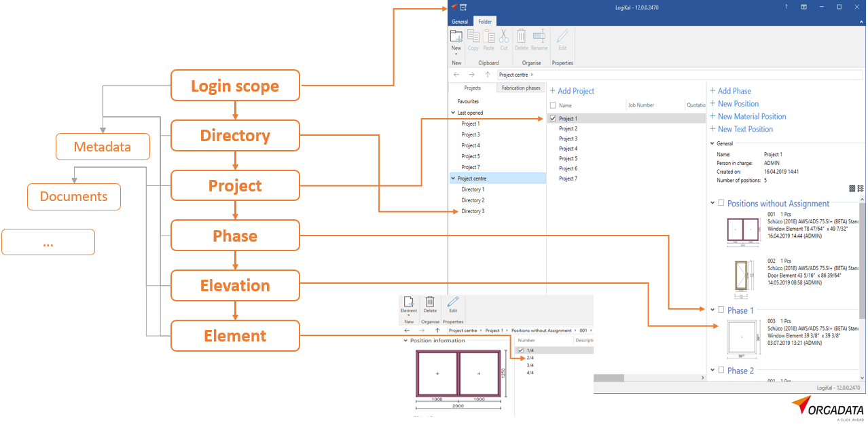Open Directory 1 under Project centre
Viewport: 868px width, 427px height.
point(473,189)
